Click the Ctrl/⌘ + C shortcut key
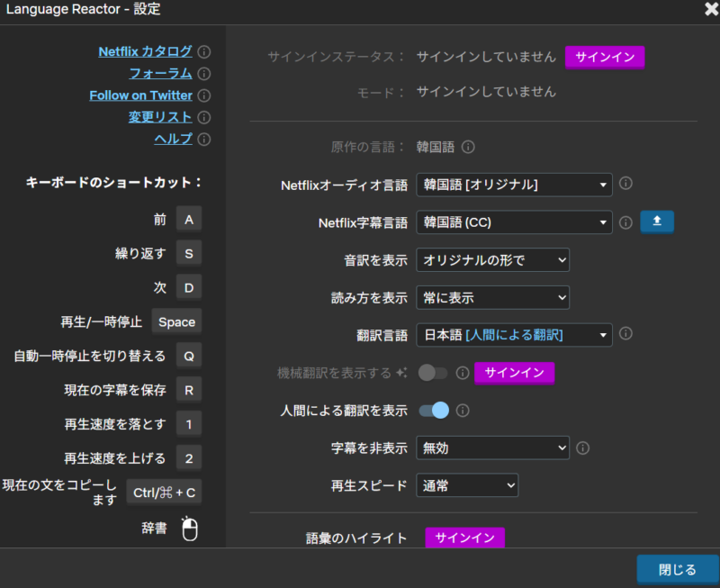 coord(164,493)
